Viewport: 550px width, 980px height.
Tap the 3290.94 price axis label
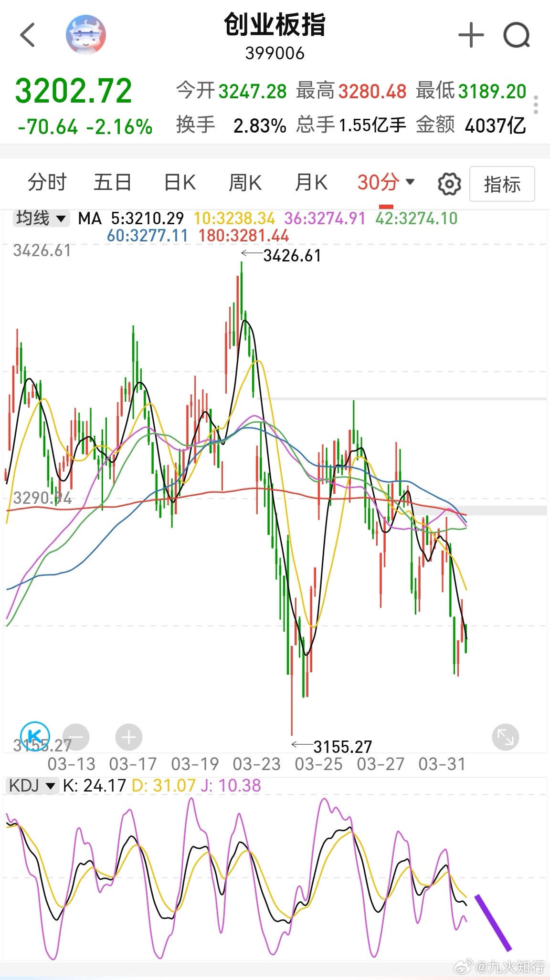[42, 499]
